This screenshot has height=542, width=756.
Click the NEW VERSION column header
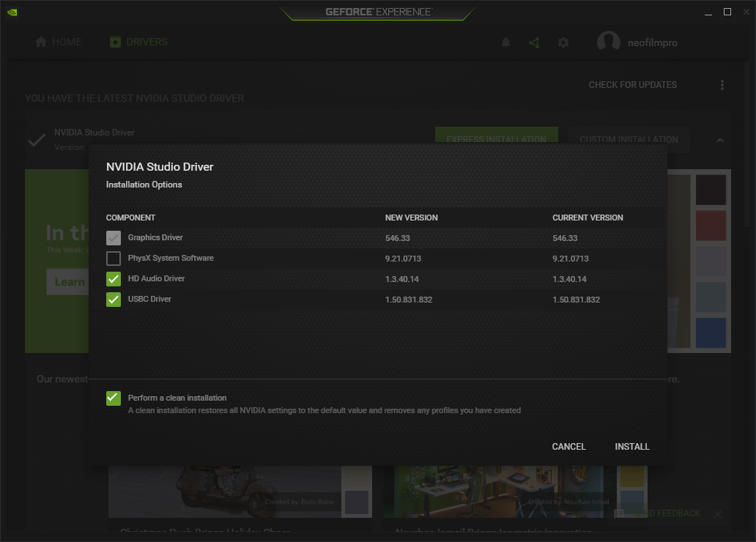[x=411, y=218]
